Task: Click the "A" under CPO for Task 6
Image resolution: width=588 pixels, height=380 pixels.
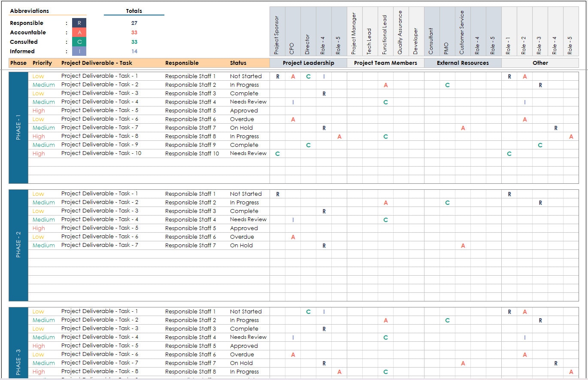Action: click(x=293, y=119)
